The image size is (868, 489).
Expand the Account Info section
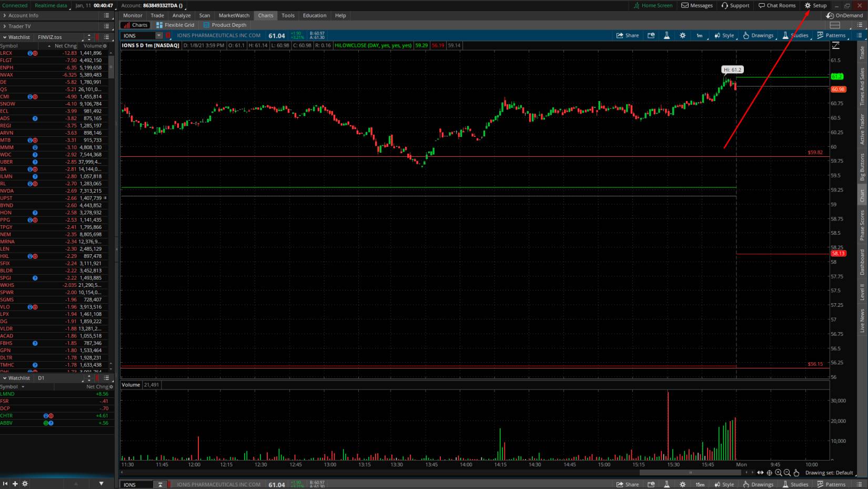click(x=5, y=16)
